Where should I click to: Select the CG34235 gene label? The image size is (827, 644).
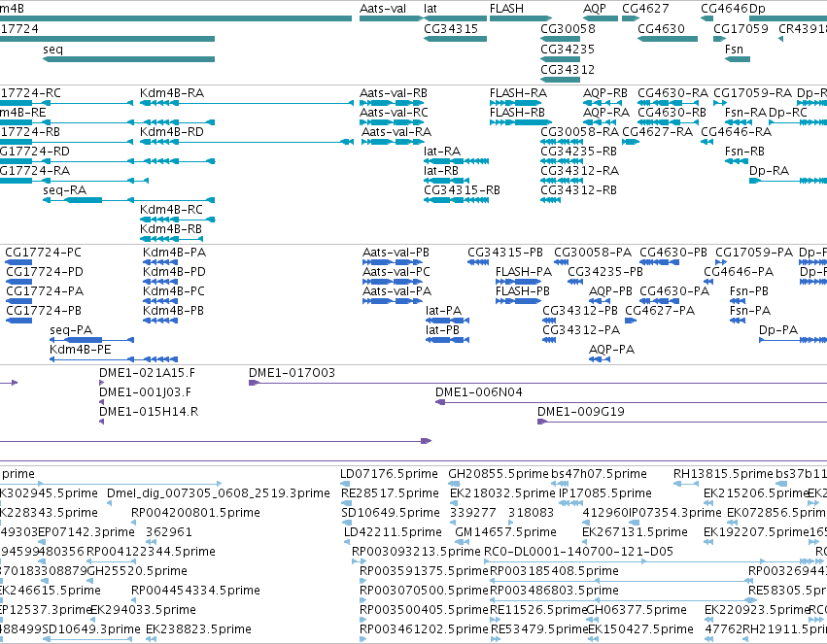[x=568, y=50]
